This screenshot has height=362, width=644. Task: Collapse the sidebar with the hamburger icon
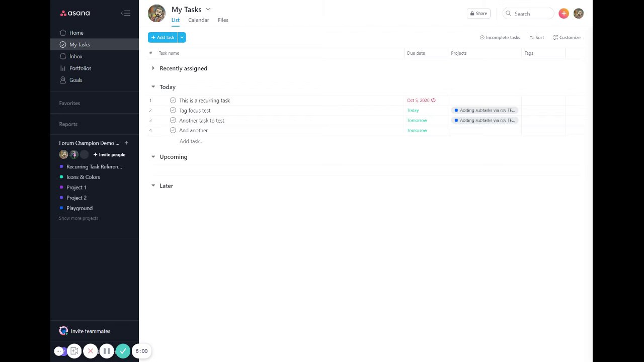point(126,13)
